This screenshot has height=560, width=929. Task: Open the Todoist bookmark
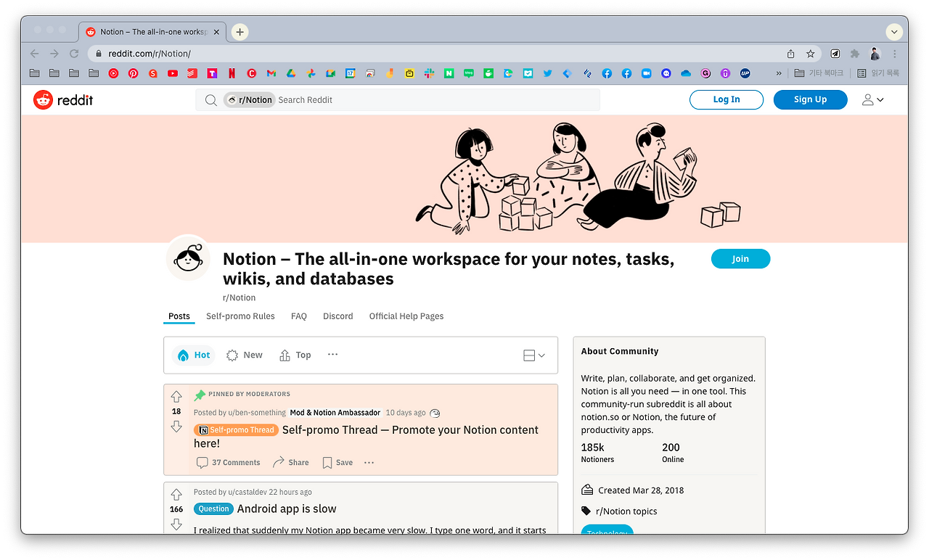coord(192,73)
